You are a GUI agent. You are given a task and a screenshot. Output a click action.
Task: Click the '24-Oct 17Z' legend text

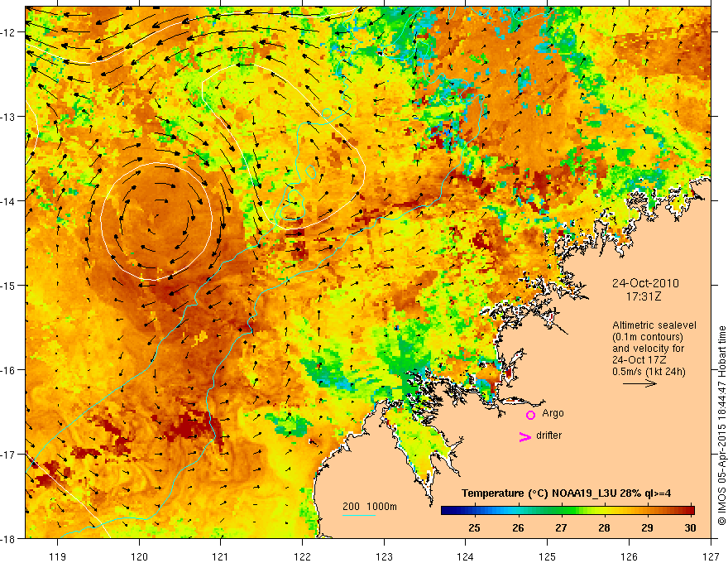point(639,360)
